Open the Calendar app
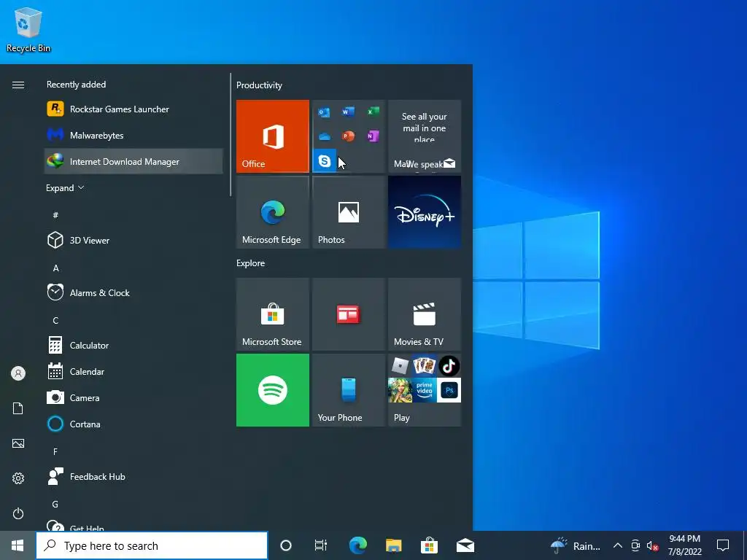747x560 pixels. click(133, 371)
